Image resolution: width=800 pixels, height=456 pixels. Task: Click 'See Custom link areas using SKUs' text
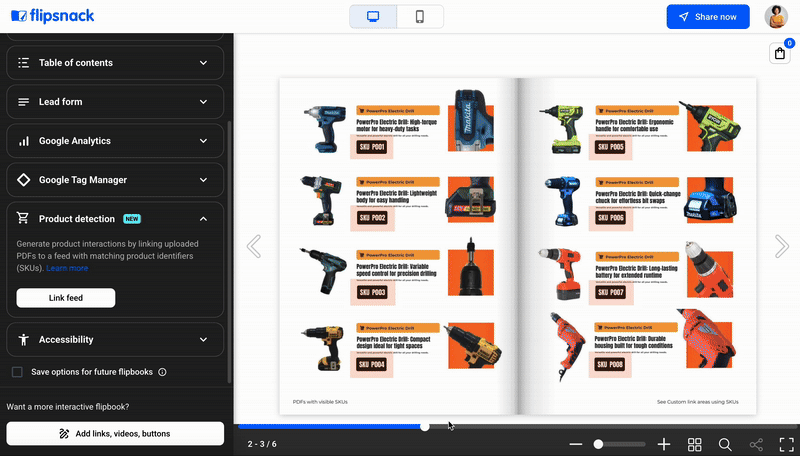[x=697, y=402]
